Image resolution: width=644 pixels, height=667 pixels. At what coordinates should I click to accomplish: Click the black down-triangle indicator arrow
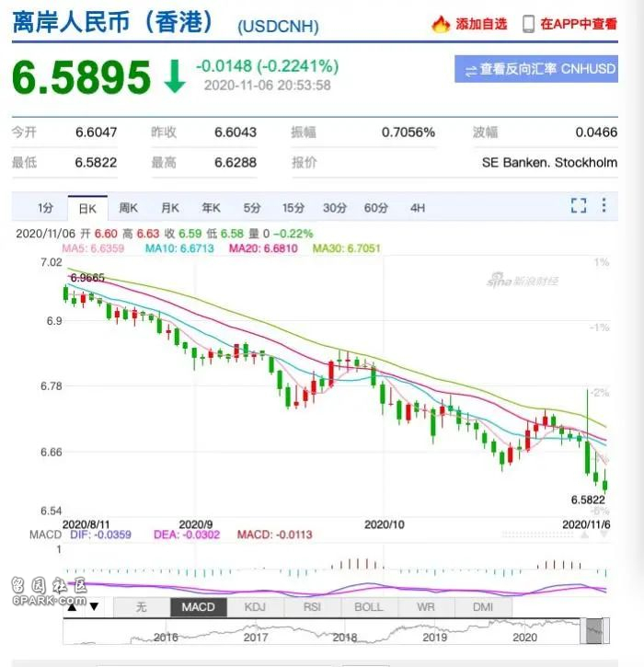pyautogui.click(x=94, y=606)
